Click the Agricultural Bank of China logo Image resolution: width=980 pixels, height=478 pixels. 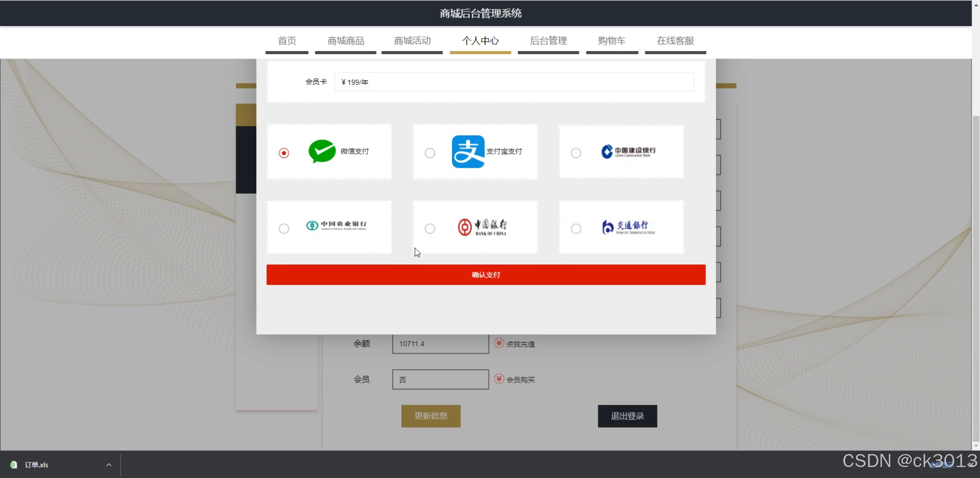point(336,225)
